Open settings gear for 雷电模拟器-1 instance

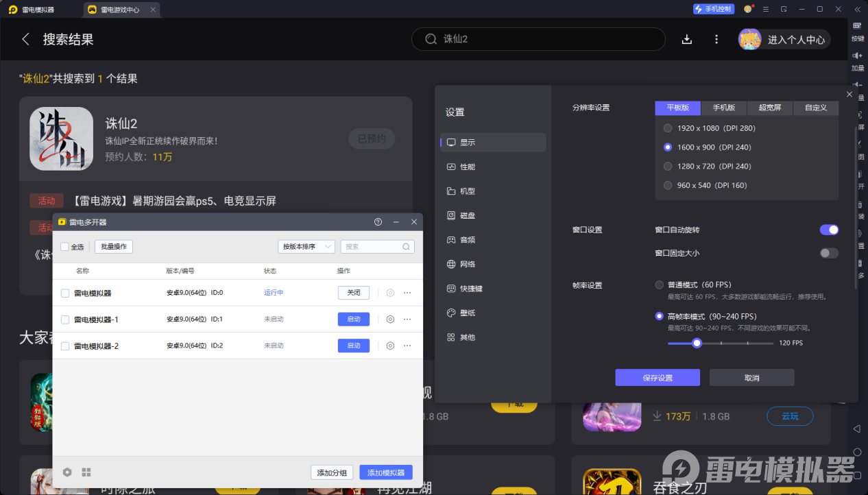[x=390, y=319]
